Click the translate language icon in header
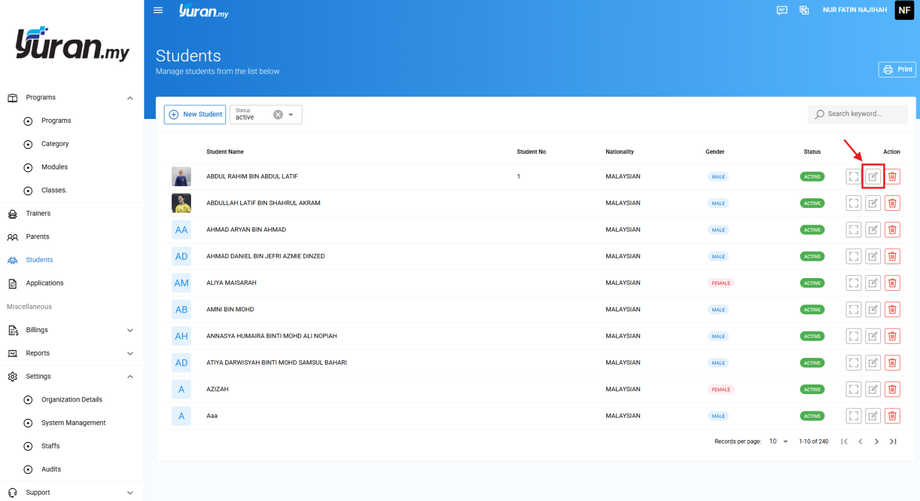The width and height of the screenshot is (920, 501). tap(804, 11)
